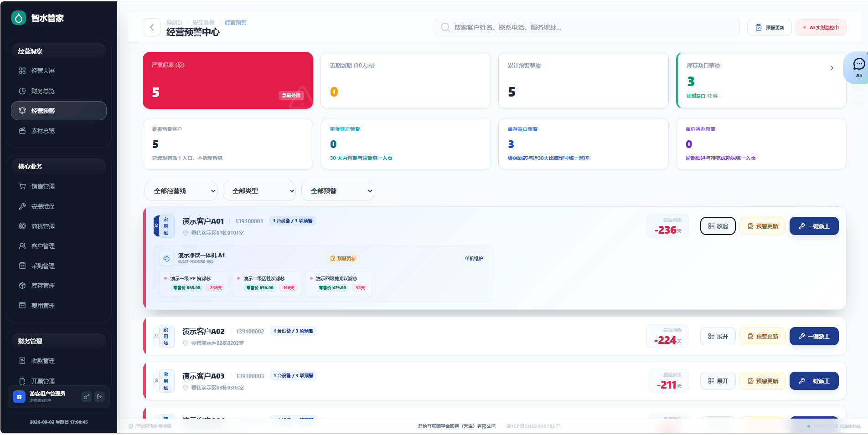
Task: Open the floating AI chat bubble
Action: click(x=858, y=68)
